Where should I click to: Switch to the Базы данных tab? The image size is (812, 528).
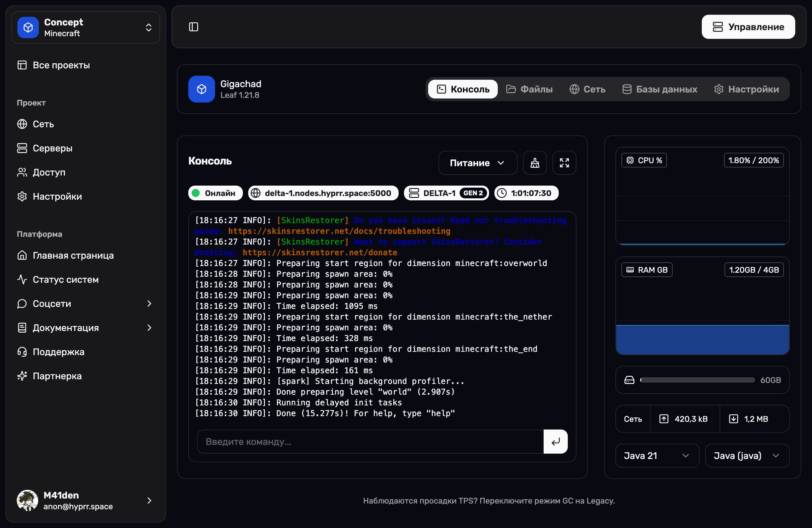pos(660,89)
